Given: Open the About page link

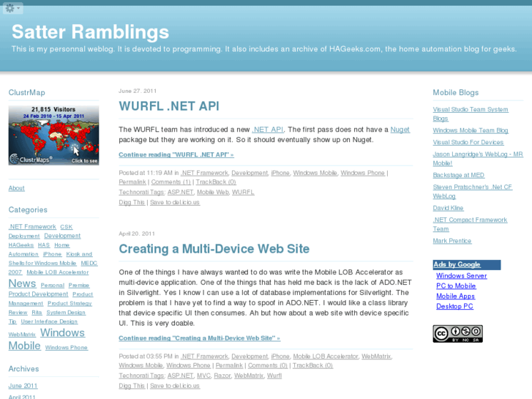Looking at the screenshot, I should point(17,188).
